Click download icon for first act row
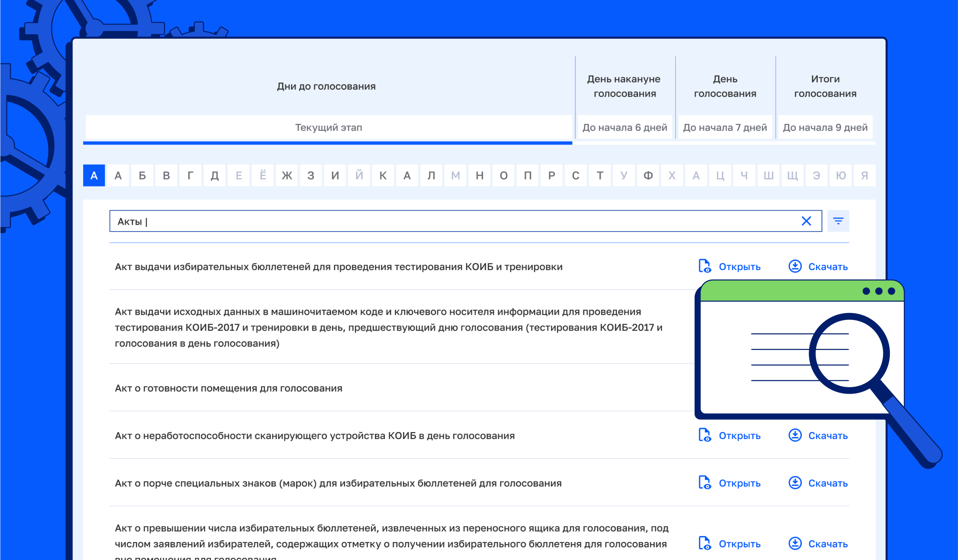The width and height of the screenshot is (958, 560). [795, 266]
